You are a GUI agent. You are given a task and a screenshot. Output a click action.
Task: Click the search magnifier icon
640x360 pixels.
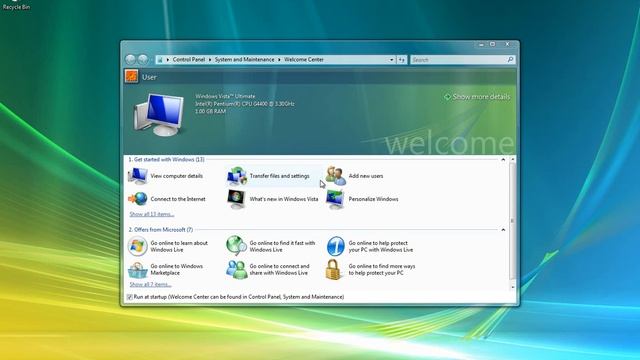[x=510, y=60]
